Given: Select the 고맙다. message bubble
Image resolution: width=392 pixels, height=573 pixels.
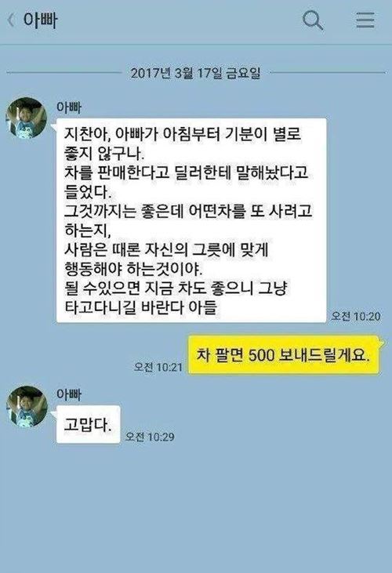Looking at the screenshot, I should pos(88,424).
